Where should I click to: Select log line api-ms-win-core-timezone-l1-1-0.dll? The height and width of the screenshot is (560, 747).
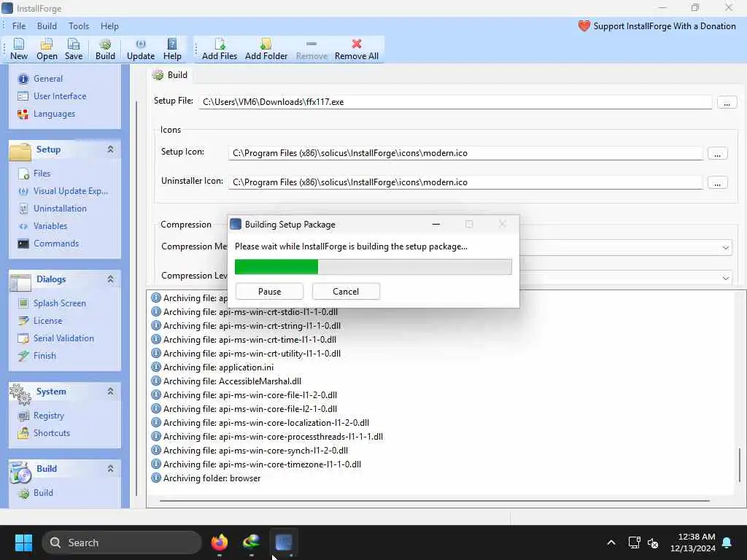pos(256,464)
